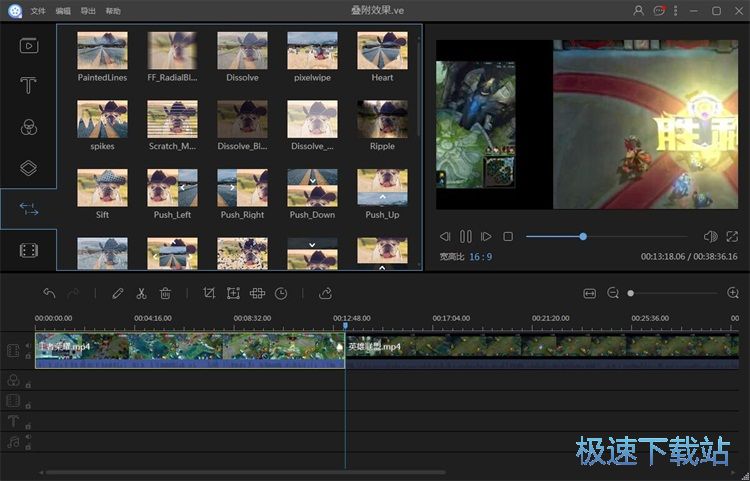This screenshot has width=750, height=481.
Task: Open the Filters tab in sidebar
Action: click(29, 127)
